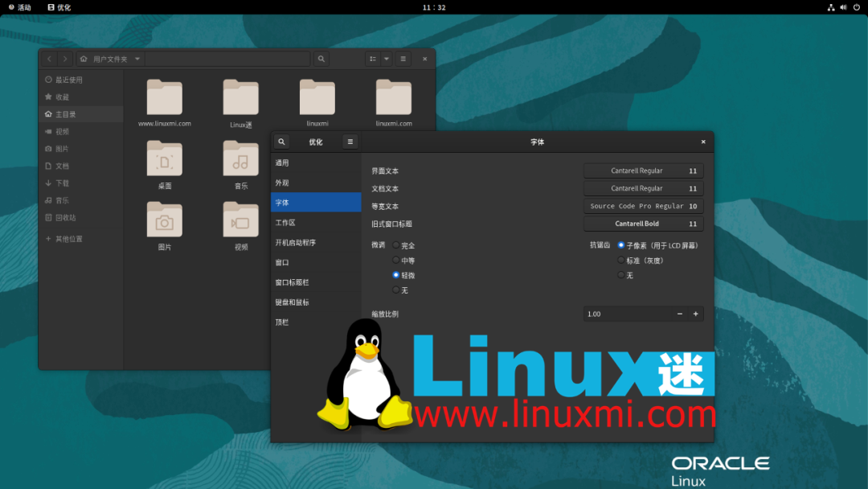Switch to 窗口标题栏 tab in Tweaks

[x=316, y=282]
